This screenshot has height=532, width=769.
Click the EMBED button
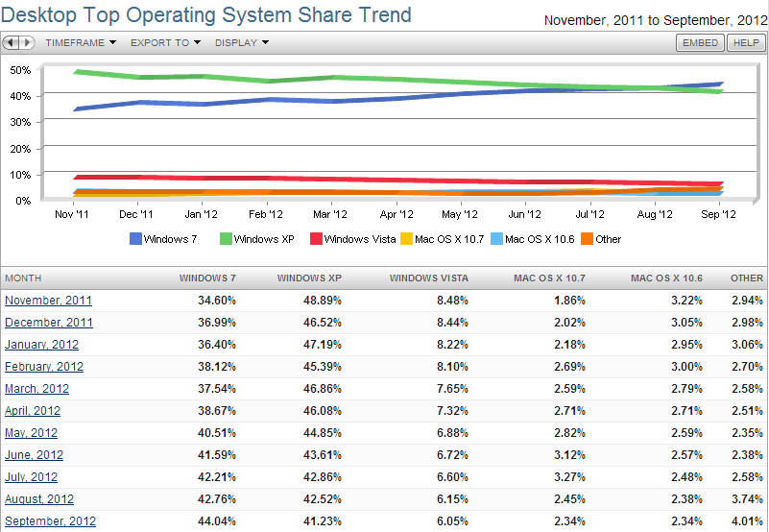(700, 42)
